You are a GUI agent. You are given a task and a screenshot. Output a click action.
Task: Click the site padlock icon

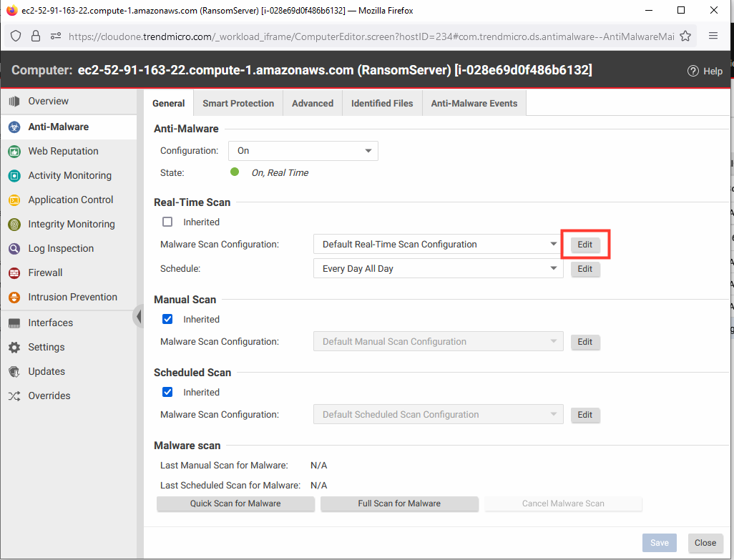click(36, 36)
